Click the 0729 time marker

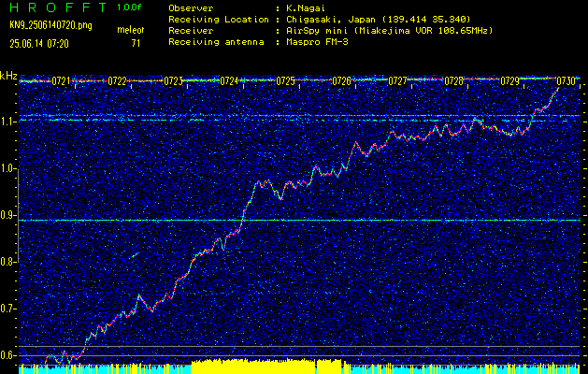[x=509, y=81]
